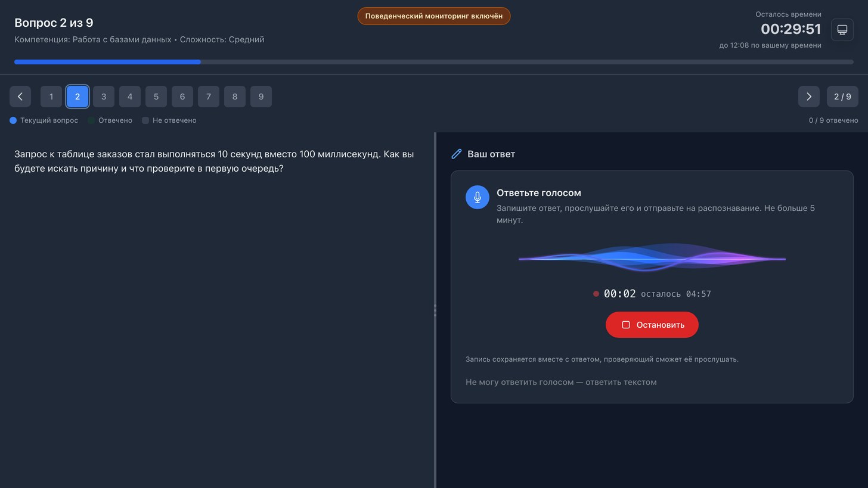Click the competency and difficulty subtitle
The image size is (868, 488).
tap(139, 39)
